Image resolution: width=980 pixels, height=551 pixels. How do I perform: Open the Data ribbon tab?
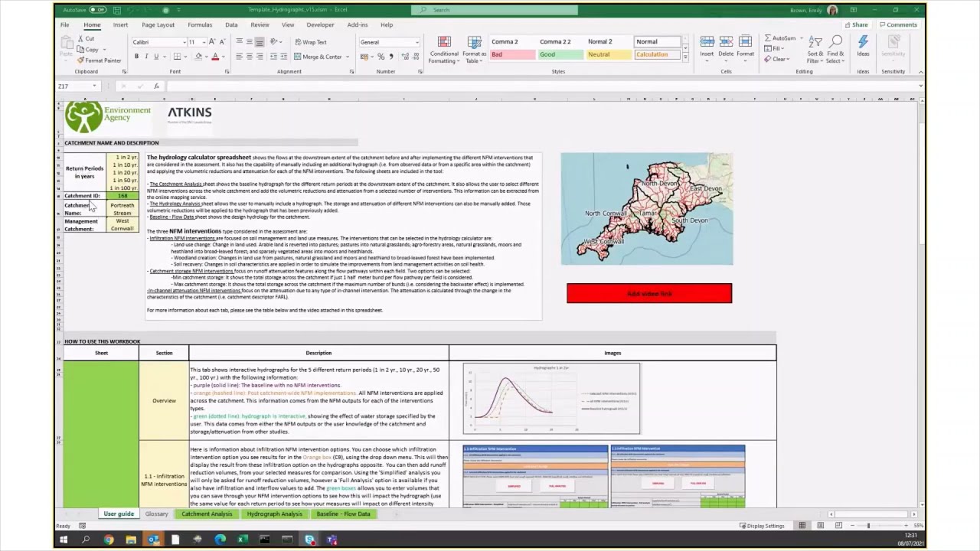[231, 25]
